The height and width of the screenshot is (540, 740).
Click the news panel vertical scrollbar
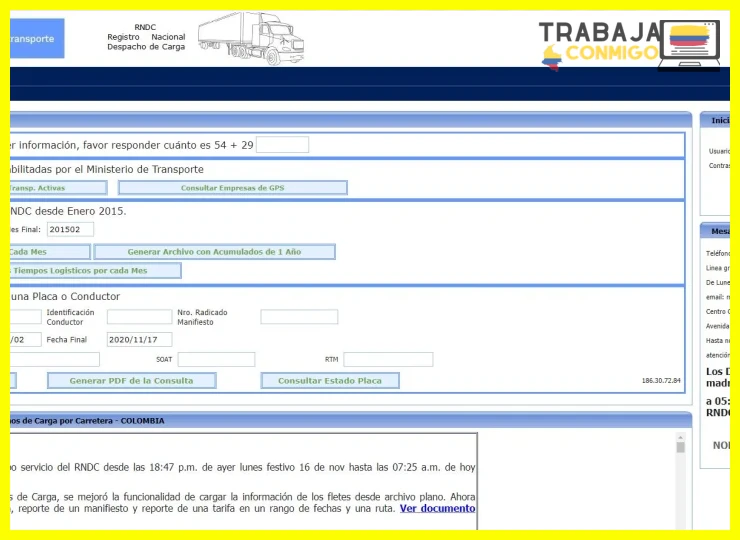(681, 481)
